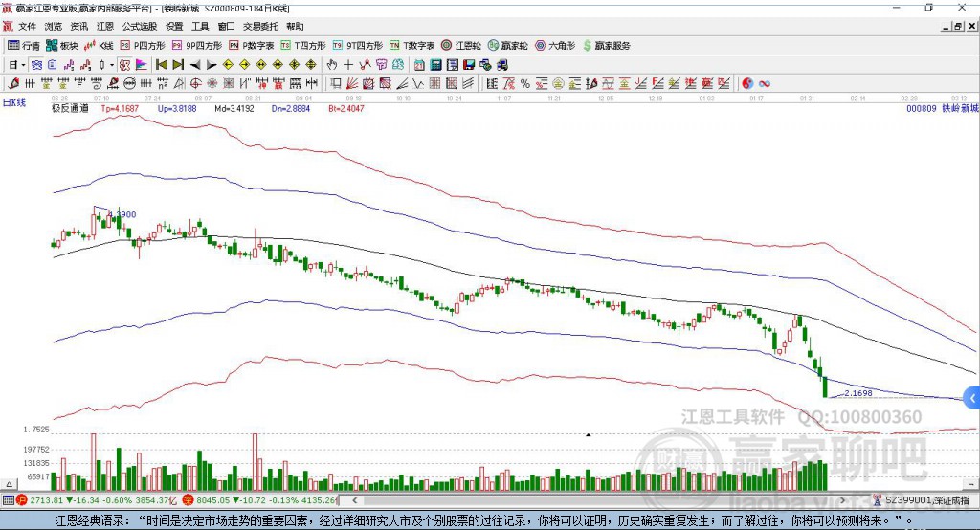Click the Shanghai index 沪 icon
Viewport: 980px width, 530px height.
[22, 500]
